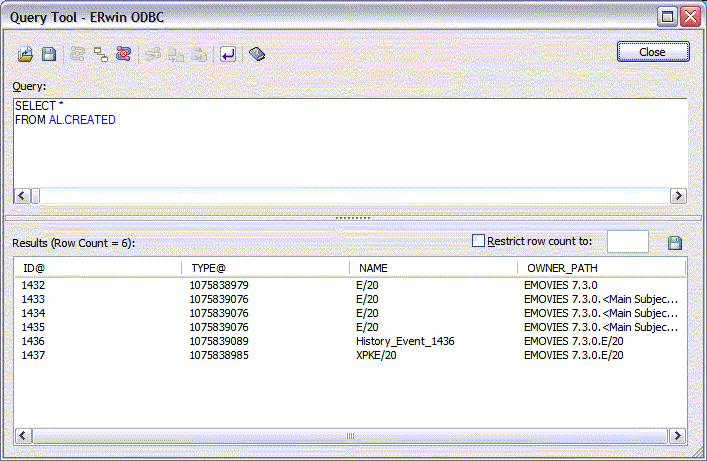Screen dimensions: 707x461
Task: Click the tree-structure icon in toolbar
Action: [100, 54]
